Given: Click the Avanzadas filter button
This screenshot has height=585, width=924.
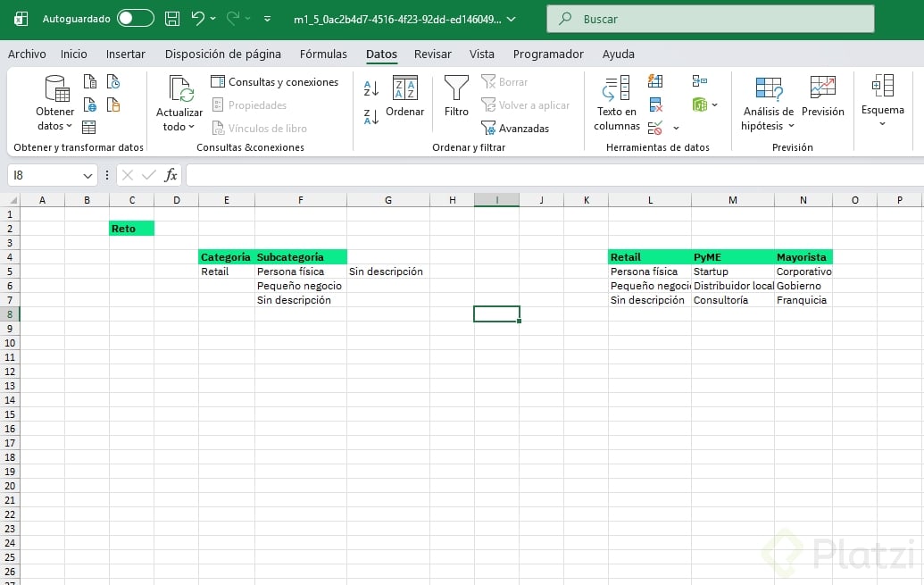Looking at the screenshot, I should click(515, 129).
